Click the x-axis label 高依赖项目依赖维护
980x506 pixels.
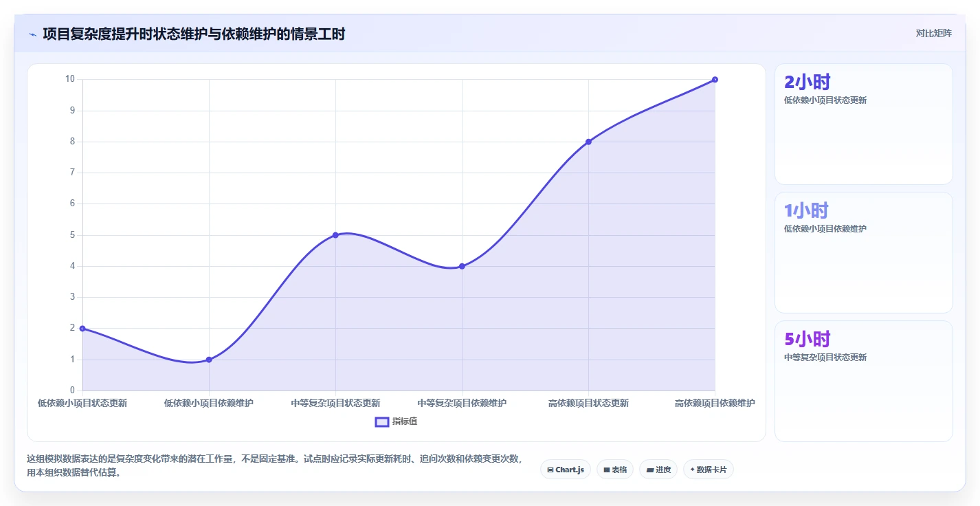click(715, 404)
